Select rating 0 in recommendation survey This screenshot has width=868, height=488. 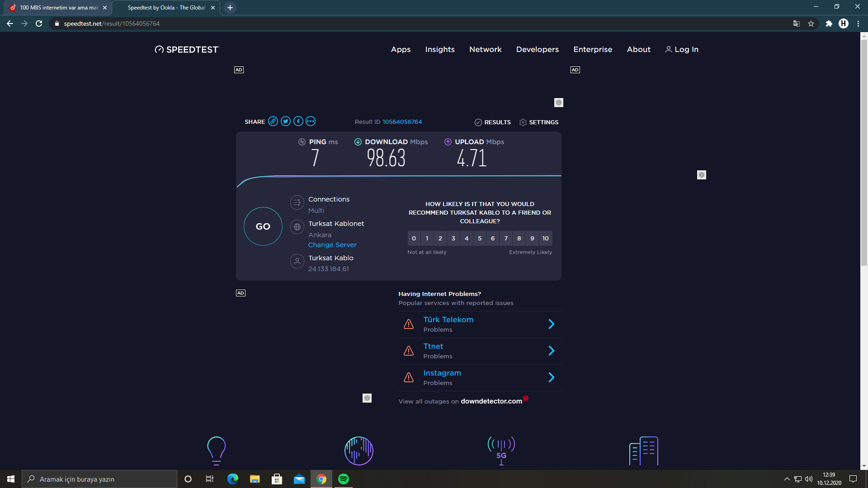tap(414, 239)
